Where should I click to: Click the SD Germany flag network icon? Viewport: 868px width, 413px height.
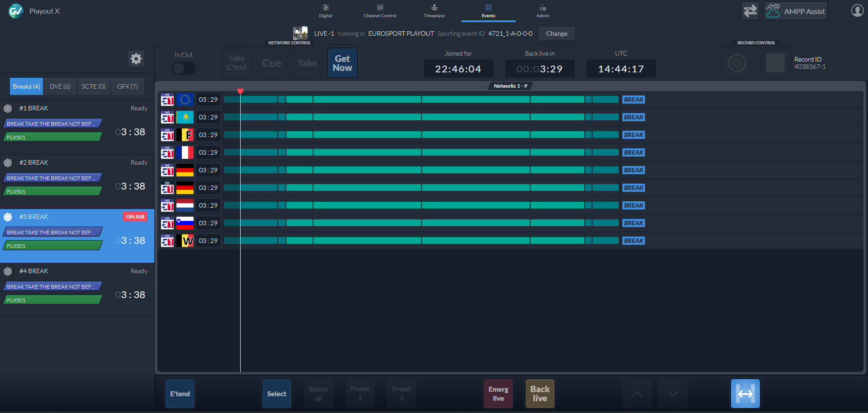click(185, 188)
